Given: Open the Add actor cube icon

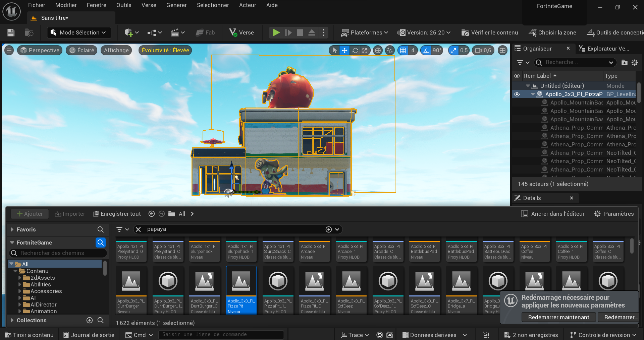Looking at the screenshot, I should point(131,32).
